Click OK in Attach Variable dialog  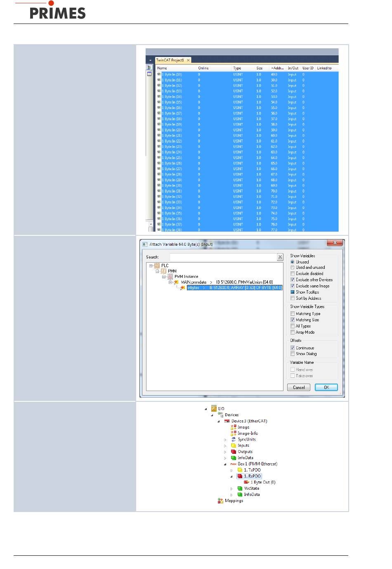(x=326, y=387)
